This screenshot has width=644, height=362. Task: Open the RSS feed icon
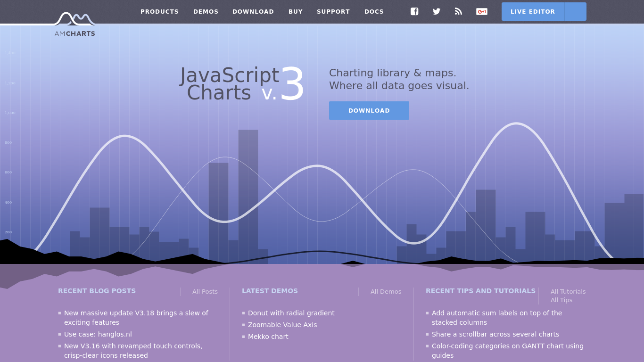pyautogui.click(x=458, y=11)
